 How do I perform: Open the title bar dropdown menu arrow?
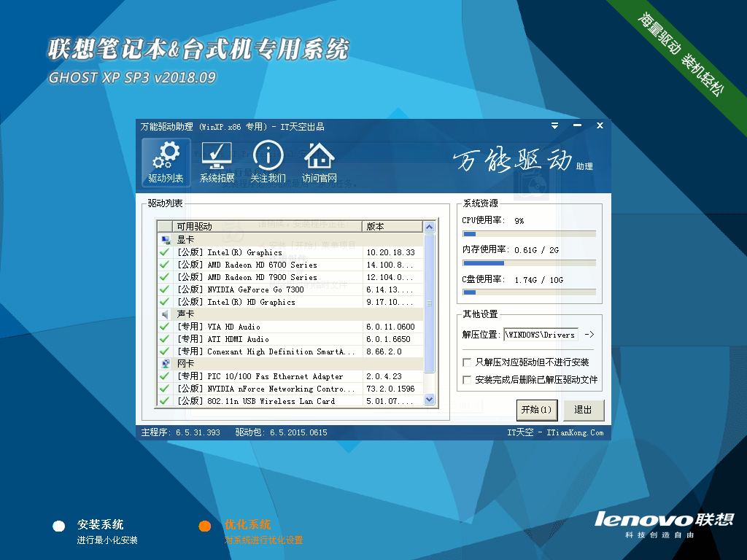click(554, 125)
